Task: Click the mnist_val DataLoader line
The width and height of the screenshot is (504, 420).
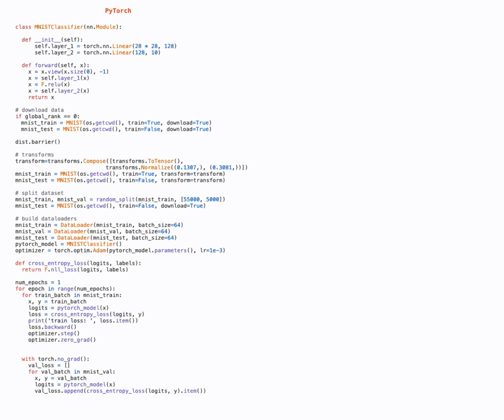Action: [92, 232]
